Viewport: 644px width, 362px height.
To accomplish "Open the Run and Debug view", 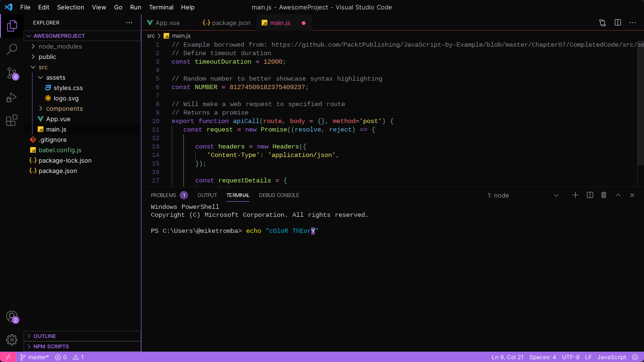I will pyautogui.click(x=12, y=97).
